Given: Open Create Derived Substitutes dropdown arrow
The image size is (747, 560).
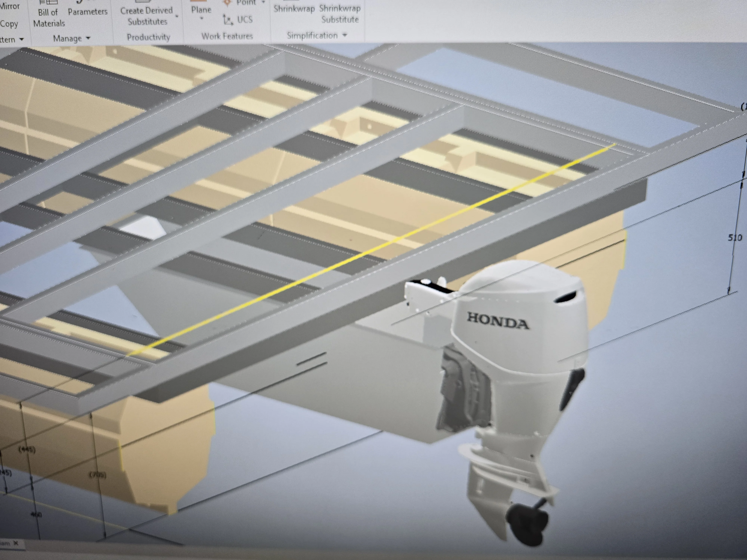Looking at the screenshot, I should click(x=177, y=16).
